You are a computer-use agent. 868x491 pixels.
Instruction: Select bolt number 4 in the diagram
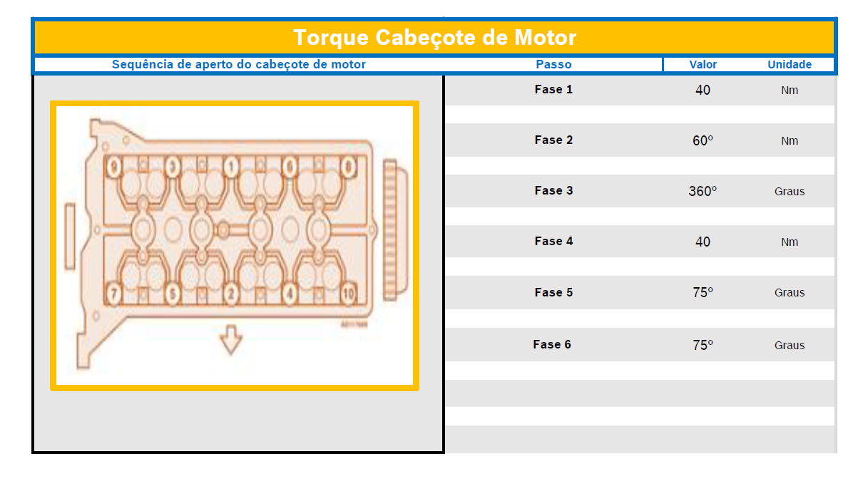[x=290, y=292]
